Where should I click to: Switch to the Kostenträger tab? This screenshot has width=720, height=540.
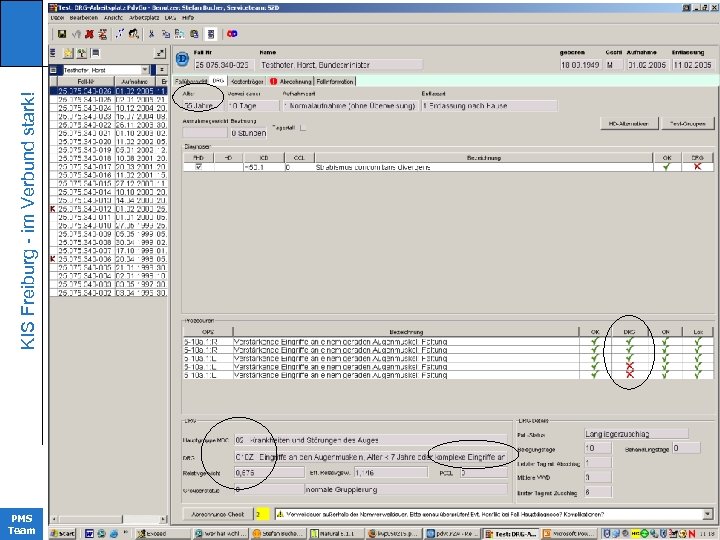point(247,81)
